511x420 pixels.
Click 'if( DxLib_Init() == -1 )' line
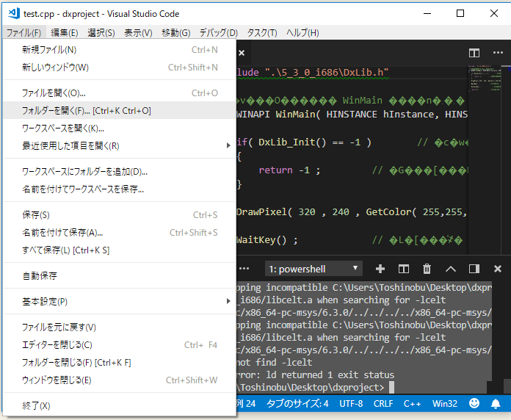pyautogui.click(x=304, y=142)
